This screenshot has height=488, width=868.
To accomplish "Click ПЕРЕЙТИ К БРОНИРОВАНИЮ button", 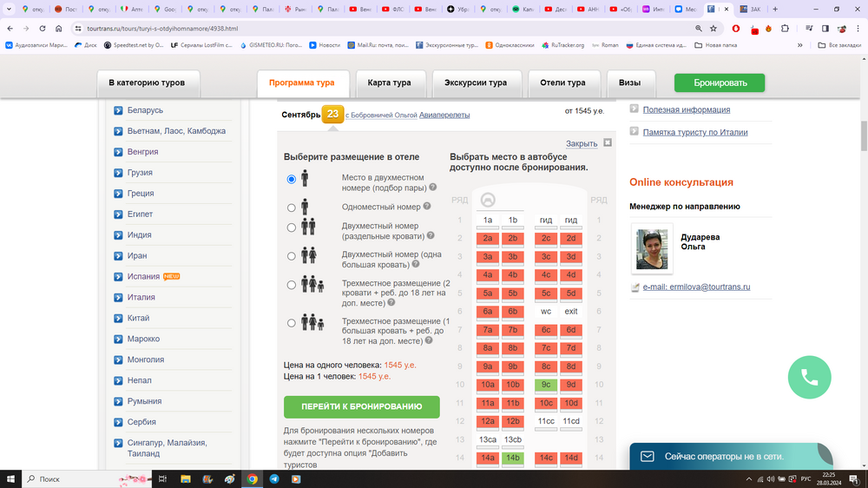I will coord(361,406).
